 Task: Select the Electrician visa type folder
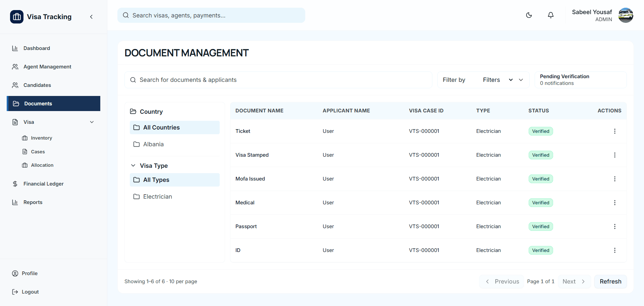click(x=175, y=197)
